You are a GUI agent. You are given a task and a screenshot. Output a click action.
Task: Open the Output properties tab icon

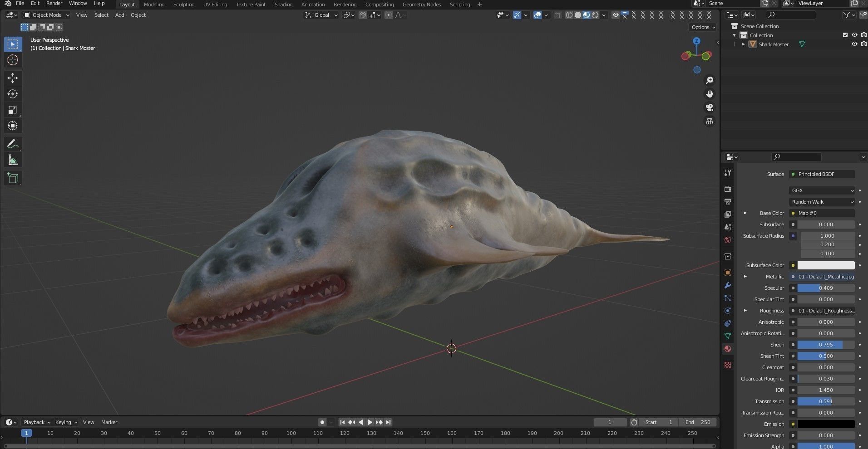click(x=728, y=201)
